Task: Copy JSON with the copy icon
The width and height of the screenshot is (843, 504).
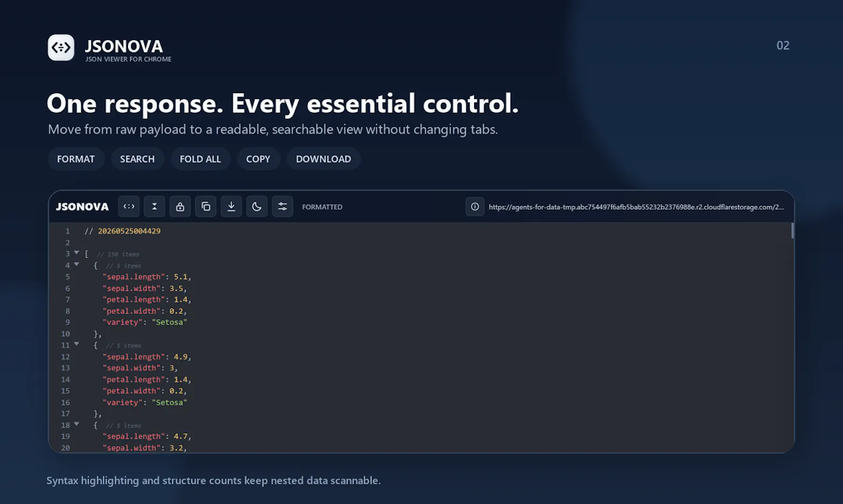Action: pos(205,206)
